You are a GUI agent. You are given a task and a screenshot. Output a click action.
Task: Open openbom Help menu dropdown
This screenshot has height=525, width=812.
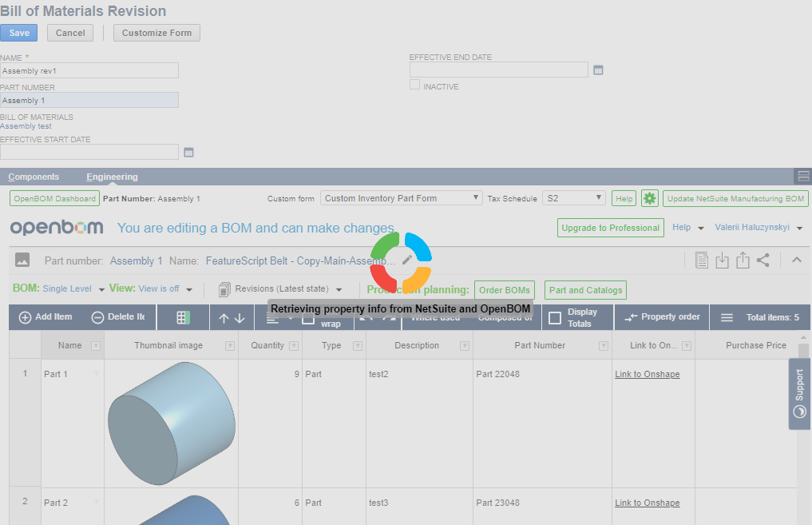(688, 227)
